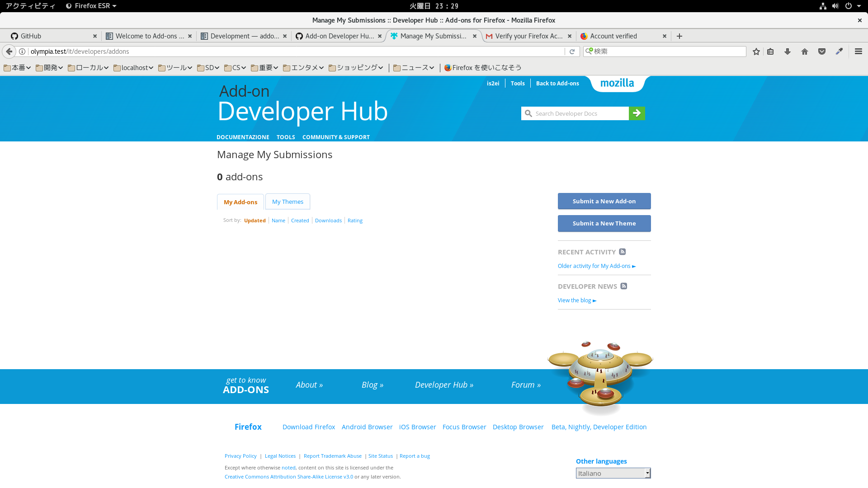Click the green search arrow button
The height and width of the screenshot is (488, 868).
click(637, 113)
